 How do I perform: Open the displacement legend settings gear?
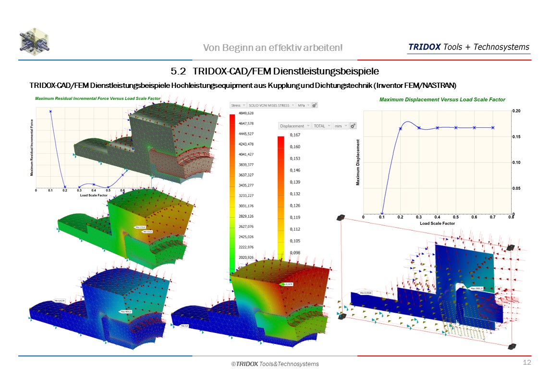(x=353, y=126)
